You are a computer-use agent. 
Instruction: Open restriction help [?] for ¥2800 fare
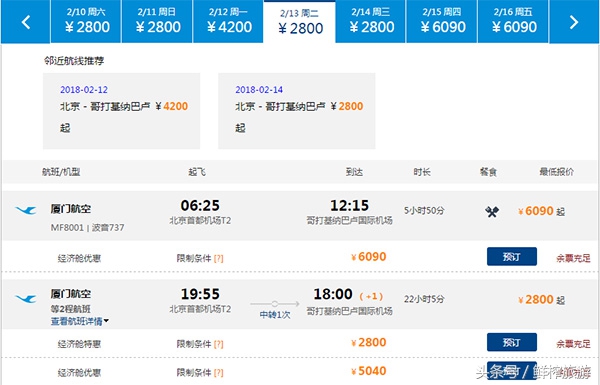point(218,344)
